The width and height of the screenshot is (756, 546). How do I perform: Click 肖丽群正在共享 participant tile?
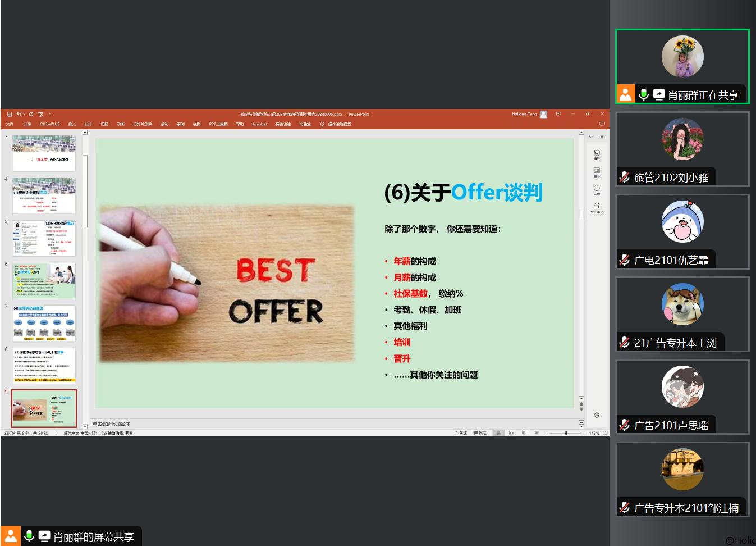[x=682, y=66]
